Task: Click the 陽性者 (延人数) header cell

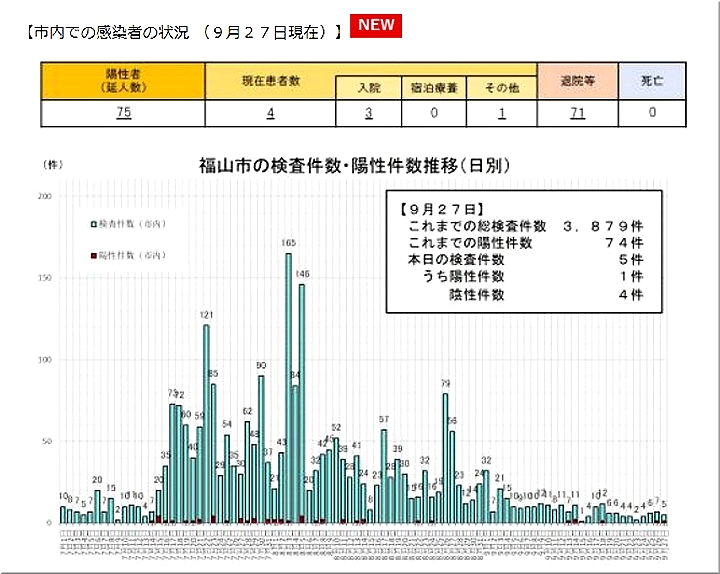Action: 123,81
